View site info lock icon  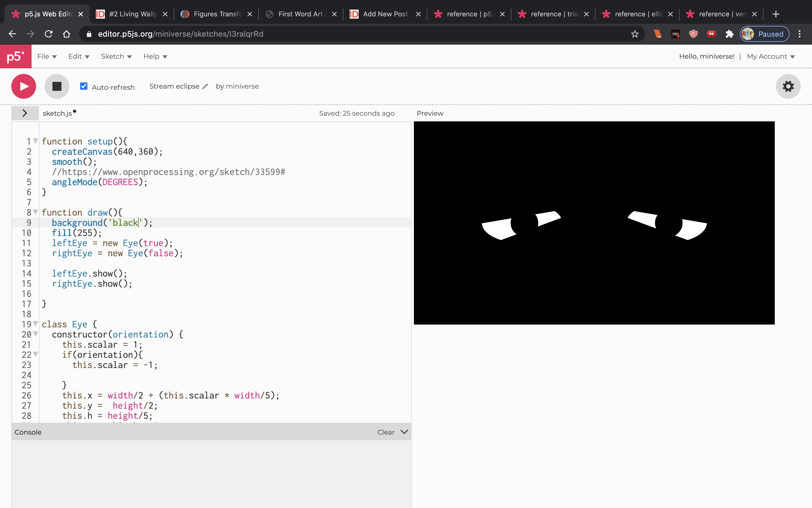pos(89,34)
